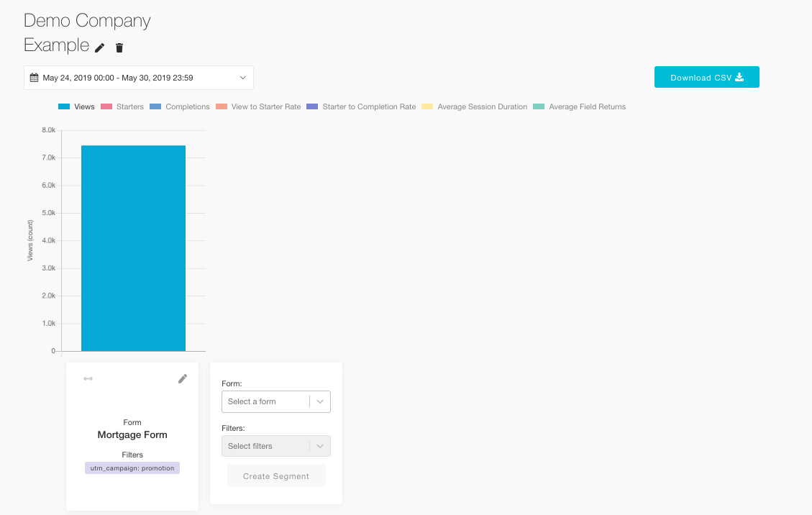The height and width of the screenshot is (515, 812).
Task: Edit the Example report name with pencil icon
Action: 99,47
